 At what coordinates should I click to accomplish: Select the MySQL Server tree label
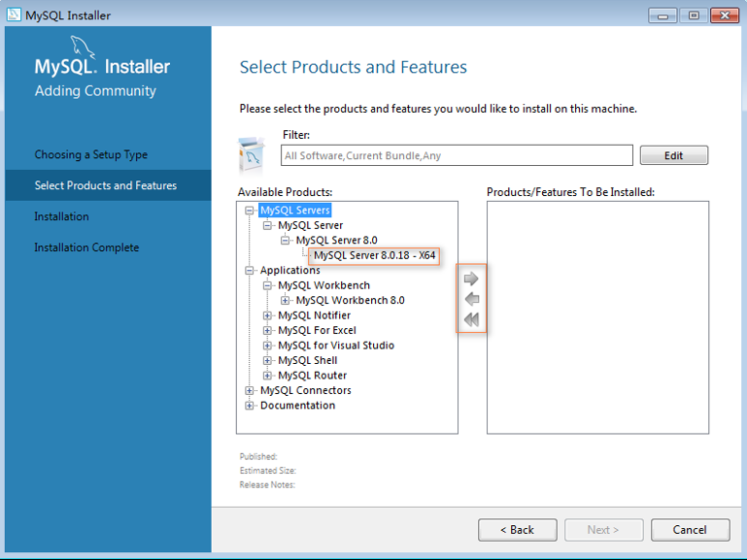(x=311, y=225)
